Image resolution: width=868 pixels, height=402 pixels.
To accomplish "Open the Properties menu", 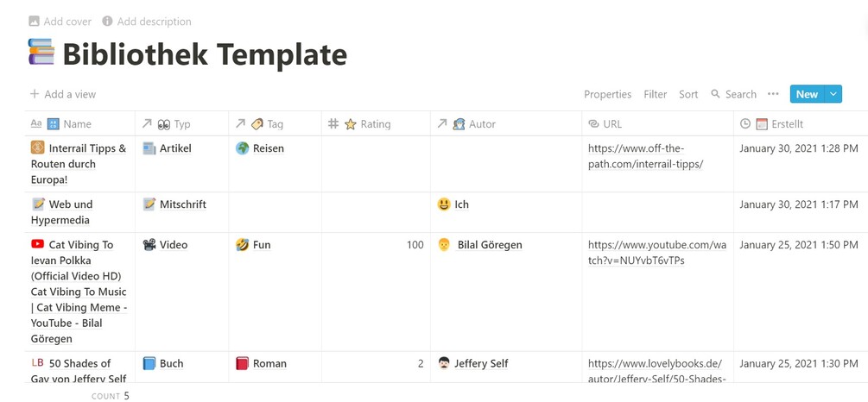I will click(x=607, y=94).
